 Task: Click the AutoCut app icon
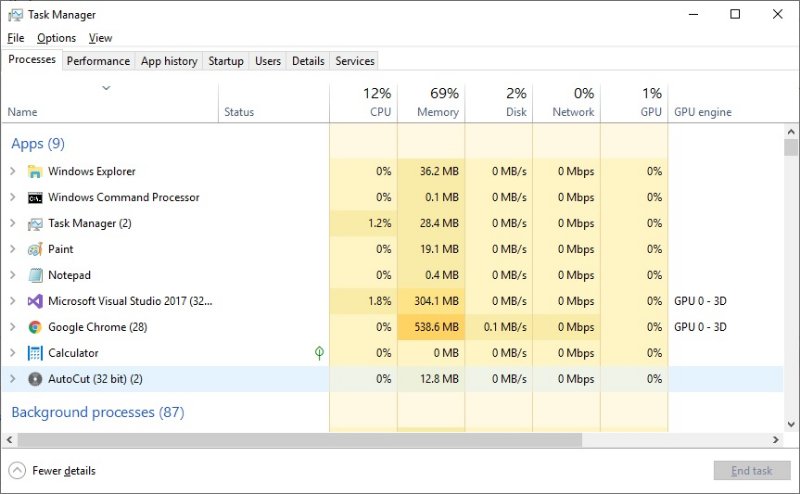point(35,379)
